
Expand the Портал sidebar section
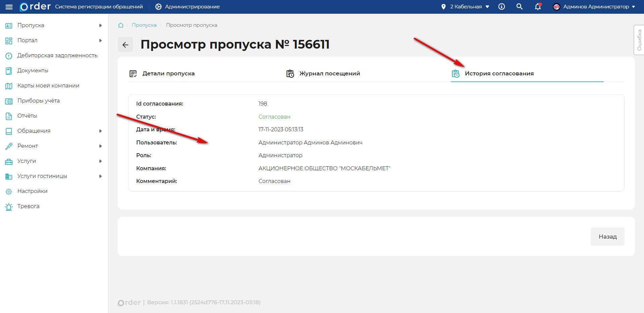(28, 40)
